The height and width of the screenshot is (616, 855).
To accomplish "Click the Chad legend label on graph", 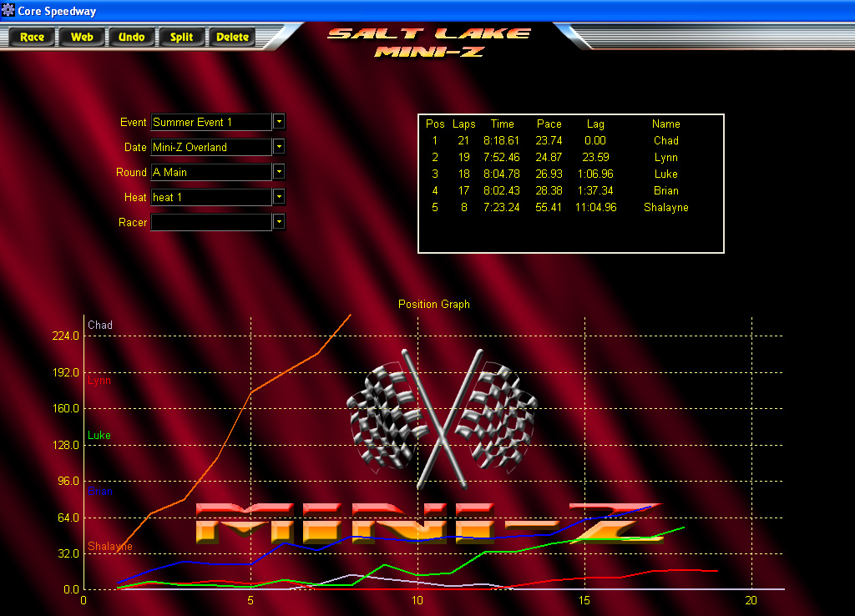I will [x=100, y=326].
